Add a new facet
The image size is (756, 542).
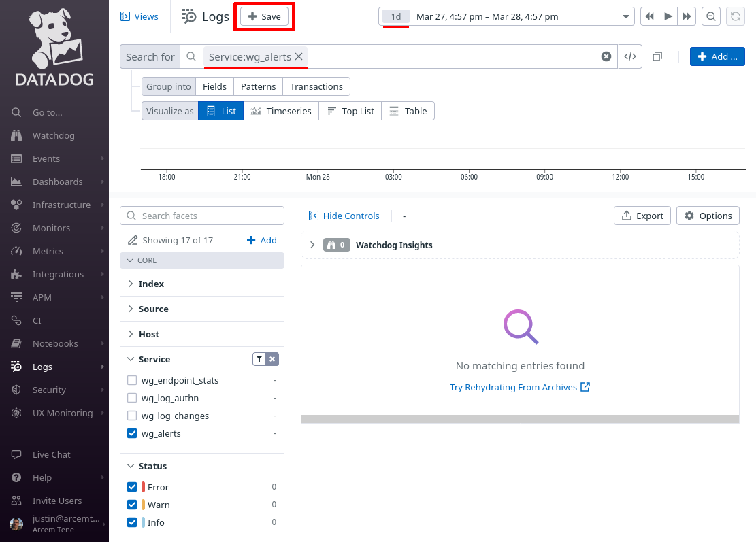(262, 240)
